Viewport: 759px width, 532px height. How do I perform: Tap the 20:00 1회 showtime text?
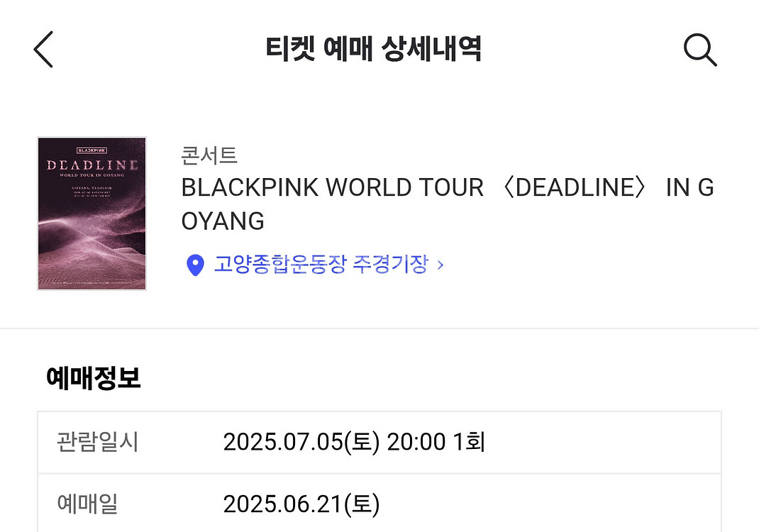click(436, 441)
